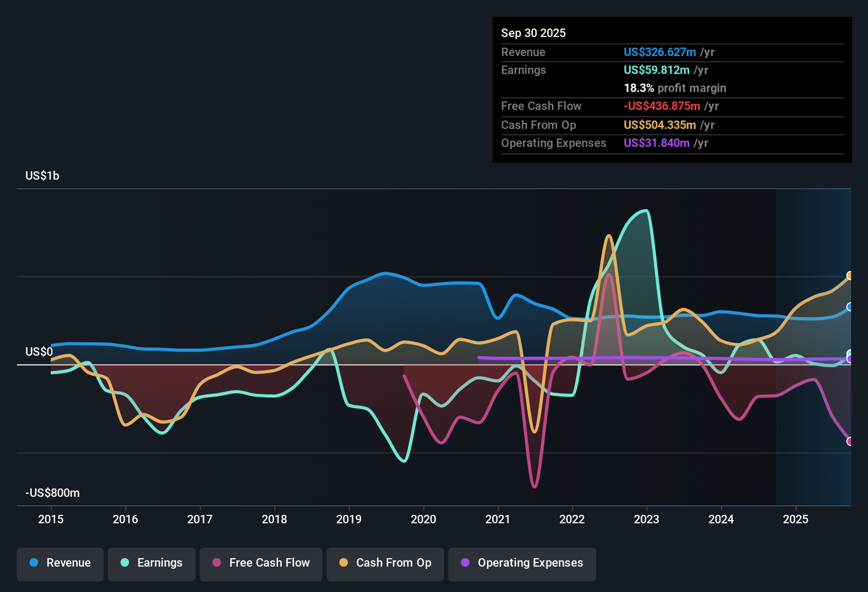Click the US$326.627m Revenue value

pos(660,52)
